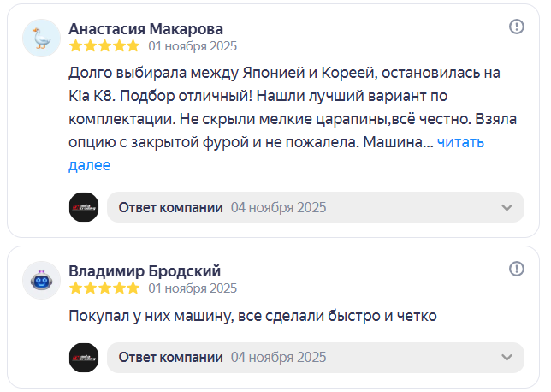
Task: Click the star rating on Анастасия's review
Action: pos(104,46)
